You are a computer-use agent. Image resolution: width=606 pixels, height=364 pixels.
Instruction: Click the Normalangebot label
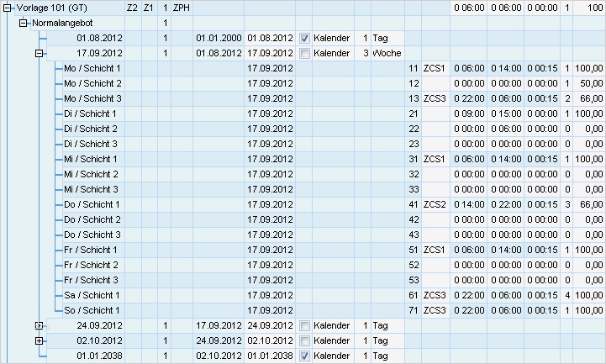[62, 24]
